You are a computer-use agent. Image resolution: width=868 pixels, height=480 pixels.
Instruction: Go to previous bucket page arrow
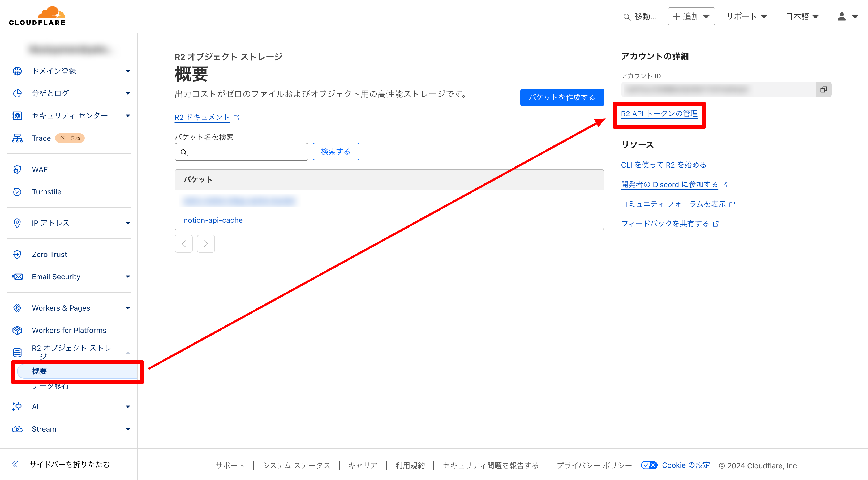pyautogui.click(x=184, y=244)
